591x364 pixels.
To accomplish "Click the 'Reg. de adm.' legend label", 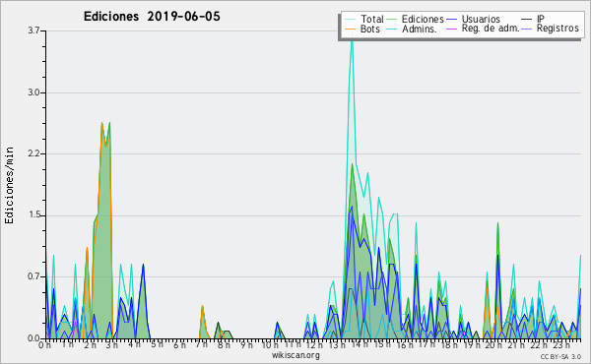I will [491, 29].
